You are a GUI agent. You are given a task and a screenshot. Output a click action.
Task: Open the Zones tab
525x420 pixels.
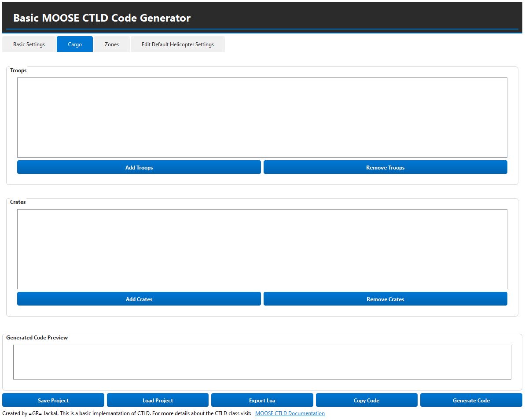(x=112, y=44)
